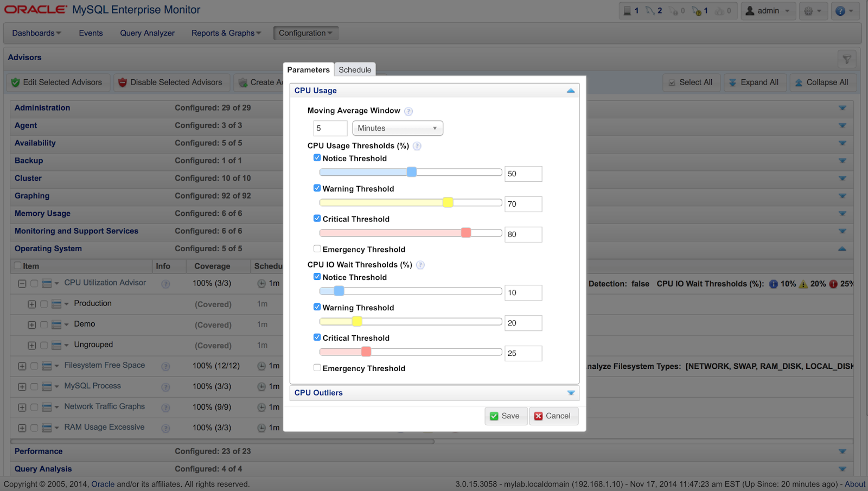
Task: Open the monitored hosts status icon
Action: [628, 10]
